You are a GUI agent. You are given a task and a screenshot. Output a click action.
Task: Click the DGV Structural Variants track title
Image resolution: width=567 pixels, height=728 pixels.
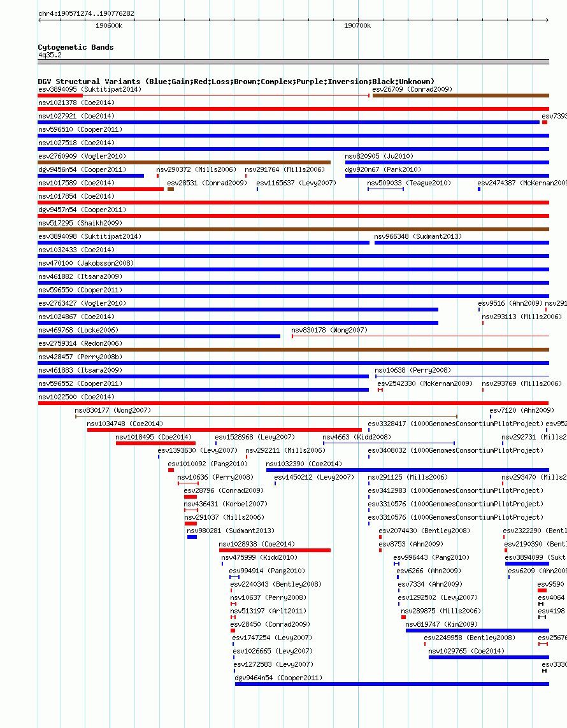click(236, 82)
